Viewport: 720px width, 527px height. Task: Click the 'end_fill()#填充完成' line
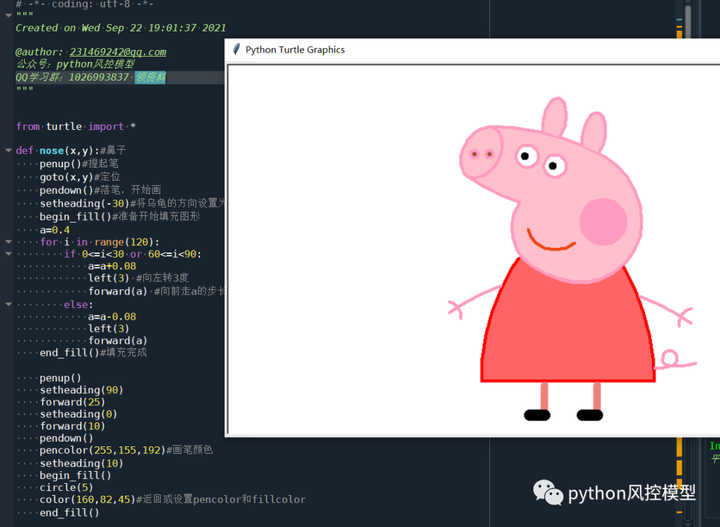coord(93,352)
